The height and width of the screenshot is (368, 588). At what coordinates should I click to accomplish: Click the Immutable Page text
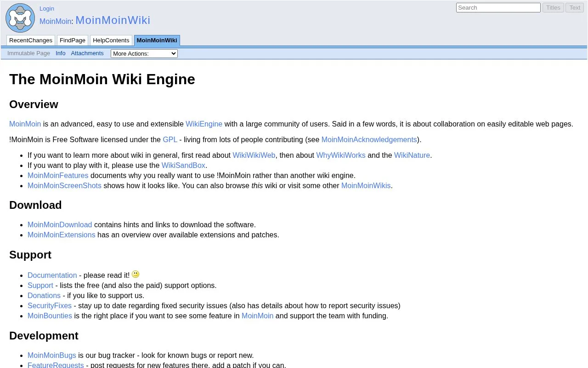[x=28, y=53]
